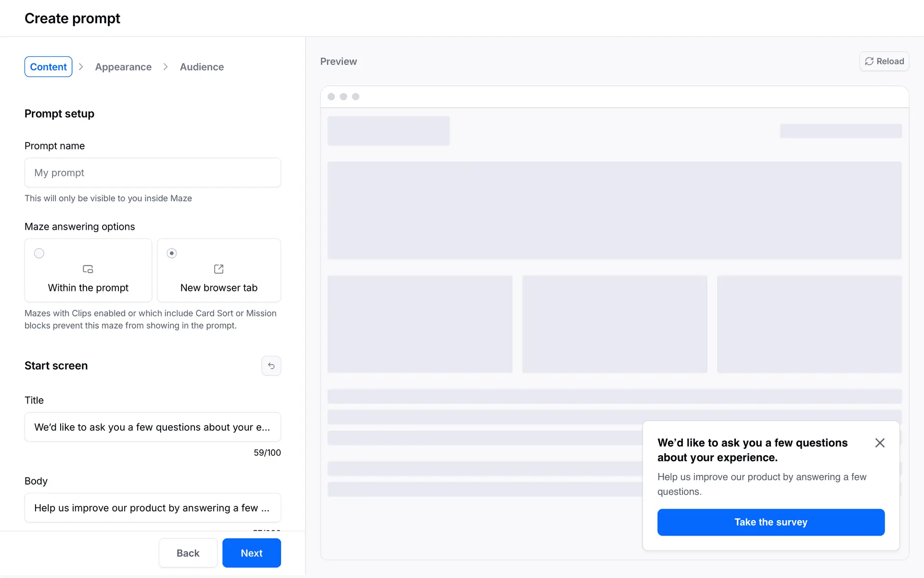
Task: Click Take the survey in preview
Action: point(770,522)
